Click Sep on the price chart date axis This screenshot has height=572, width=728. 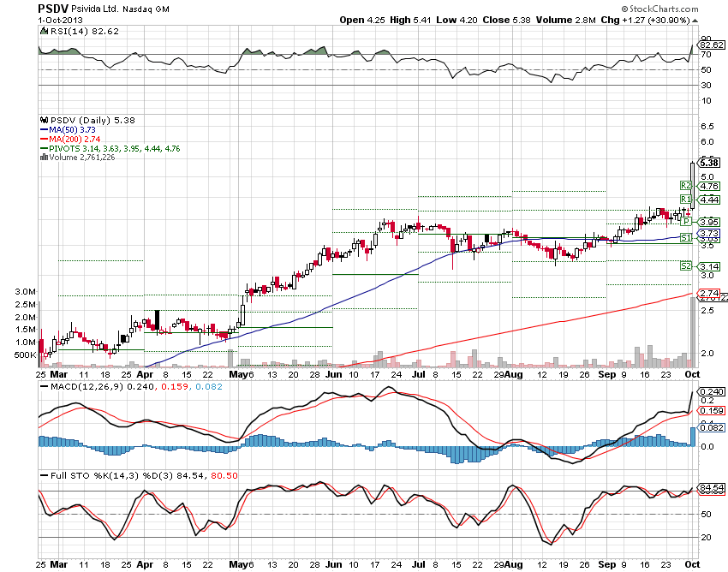(x=607, y=374)
